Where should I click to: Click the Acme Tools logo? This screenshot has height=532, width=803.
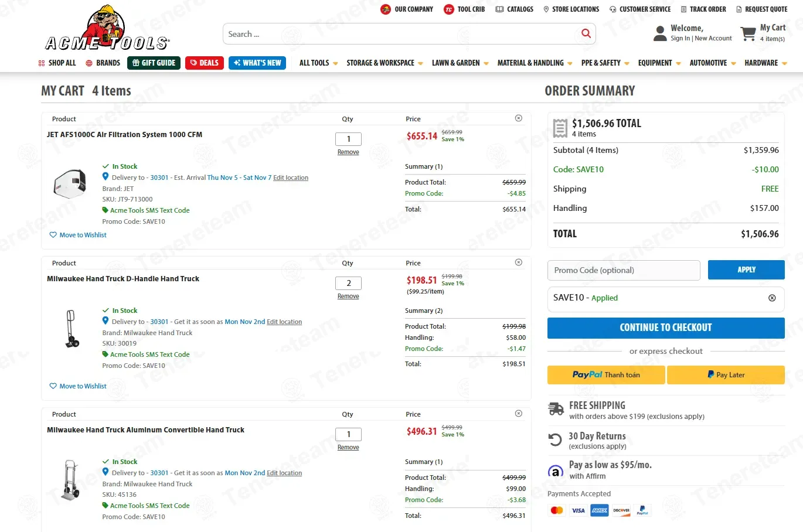coord(107,28)
